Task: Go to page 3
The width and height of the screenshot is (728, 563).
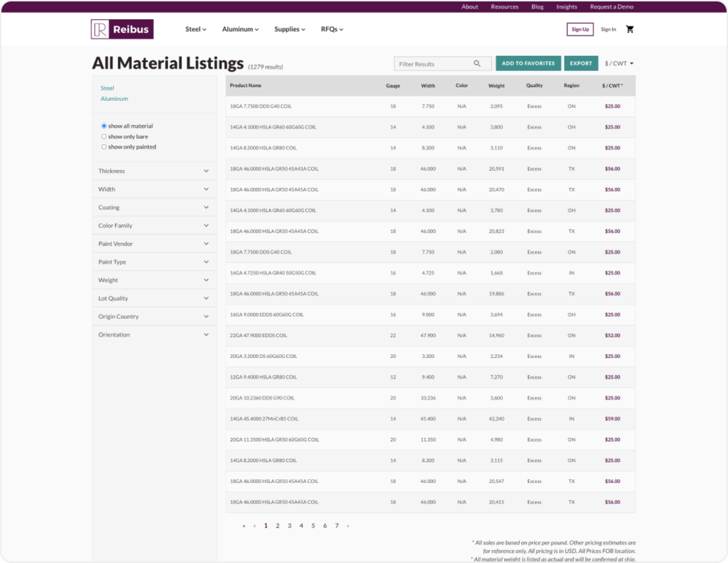Action: click(289, 525)
